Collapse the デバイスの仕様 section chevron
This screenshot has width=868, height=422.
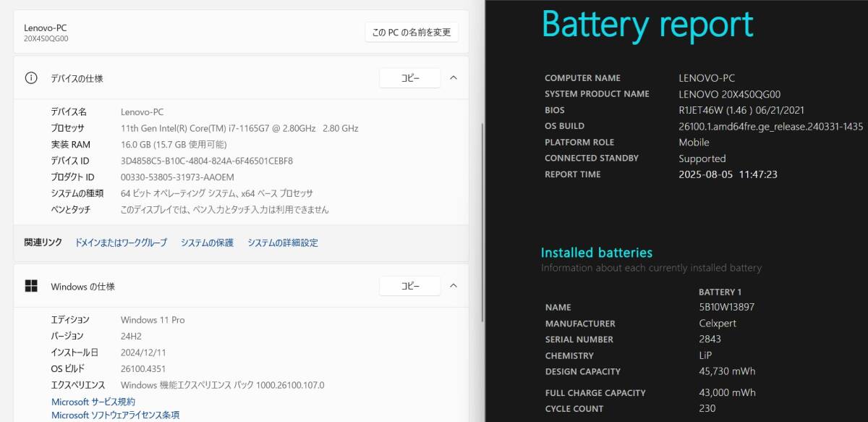click(454, 78)
